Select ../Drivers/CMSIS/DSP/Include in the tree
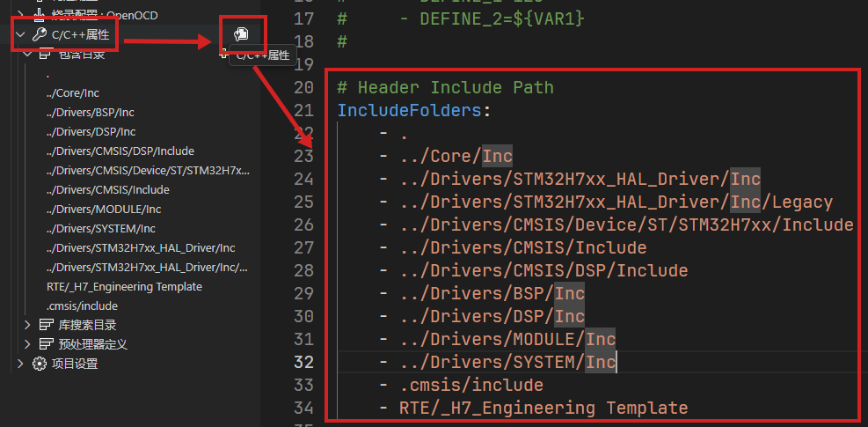The width and height of the screenshot is (868, 427). click(x=120, y=151)
